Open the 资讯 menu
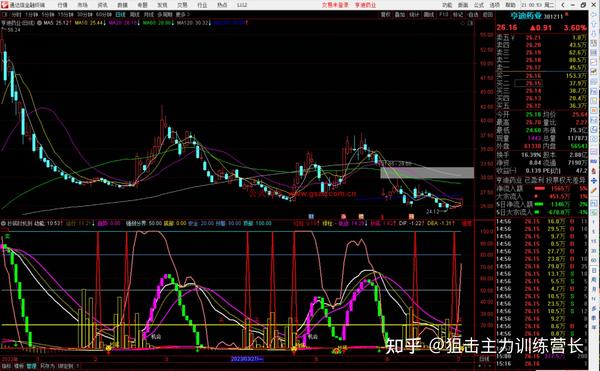This screenshot has width=600, height=371. tap(102, 5)
